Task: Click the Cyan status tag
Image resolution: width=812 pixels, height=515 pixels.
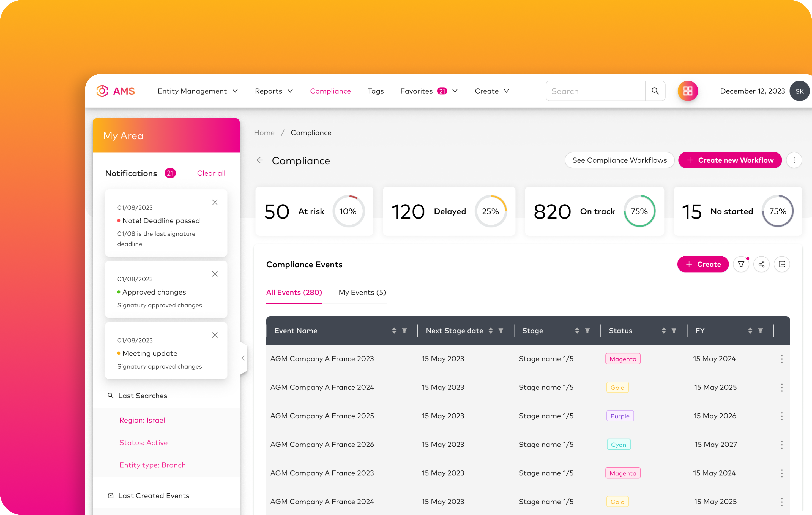Action: (619, 445)
